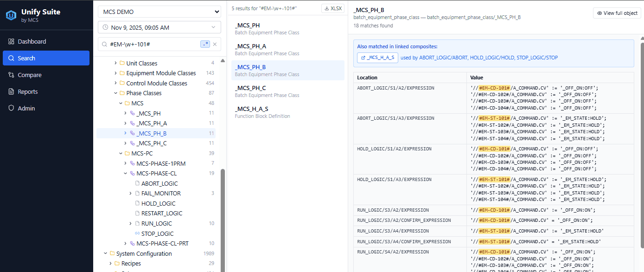Open Reports from sidebar
The width and height of the screenshot is (644, 272).
point(46,91)
